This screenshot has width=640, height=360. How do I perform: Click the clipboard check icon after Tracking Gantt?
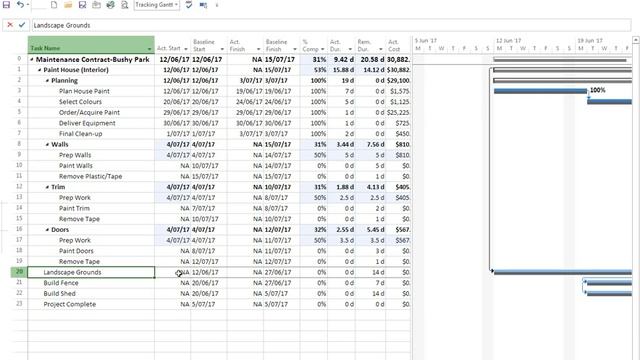point(189,5)
